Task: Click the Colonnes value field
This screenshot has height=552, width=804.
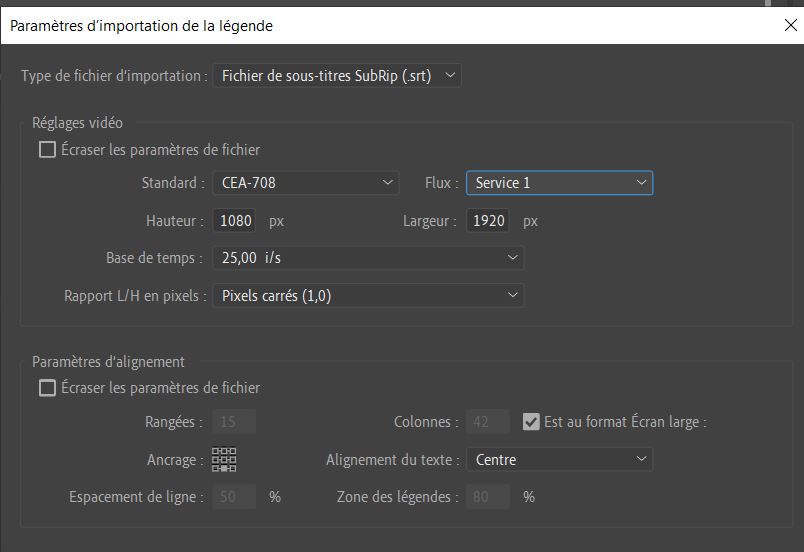Action: coord(488,422)
